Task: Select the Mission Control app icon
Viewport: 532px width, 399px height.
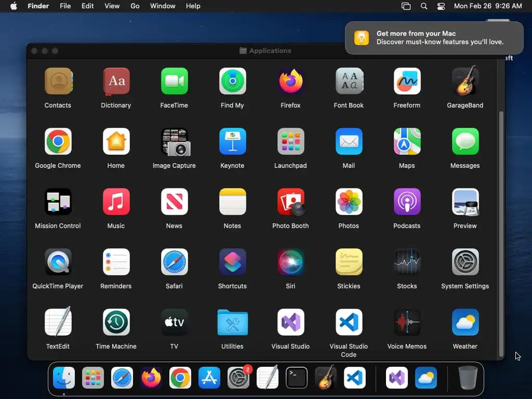Action: point(58,202)
